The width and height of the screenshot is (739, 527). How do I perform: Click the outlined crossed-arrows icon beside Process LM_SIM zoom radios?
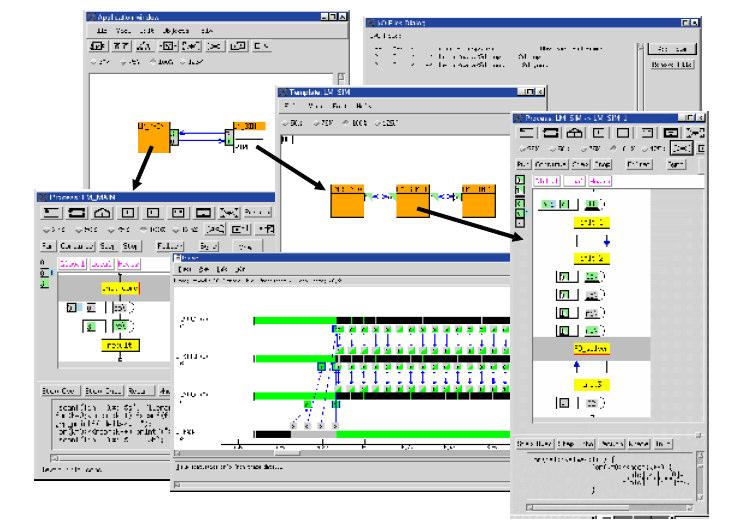[x=682, y=148]
